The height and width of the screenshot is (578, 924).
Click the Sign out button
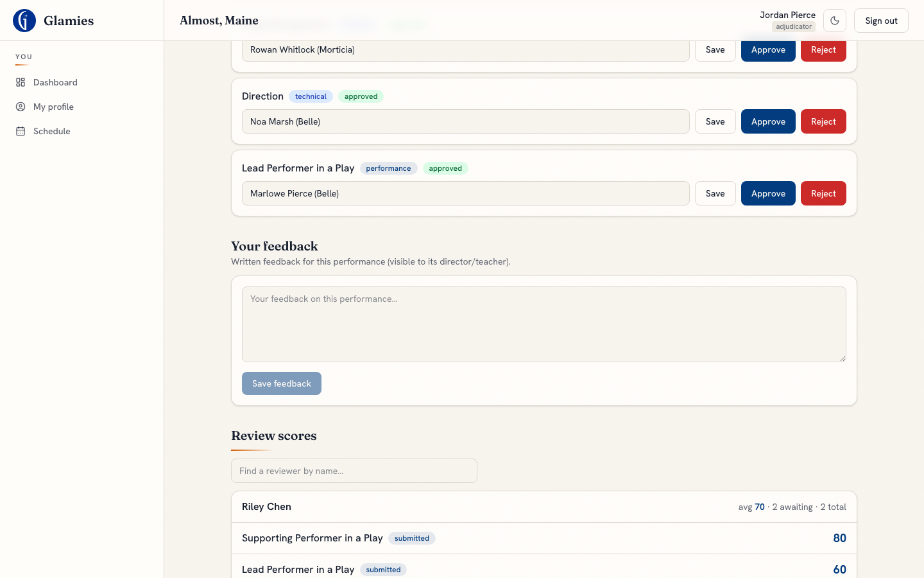point(881,21)
